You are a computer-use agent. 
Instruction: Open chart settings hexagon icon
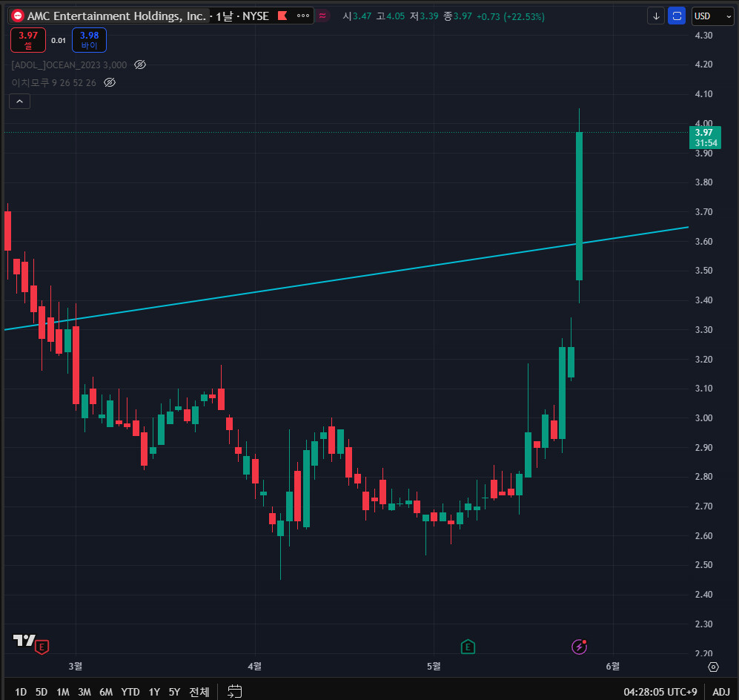(713, 667)
